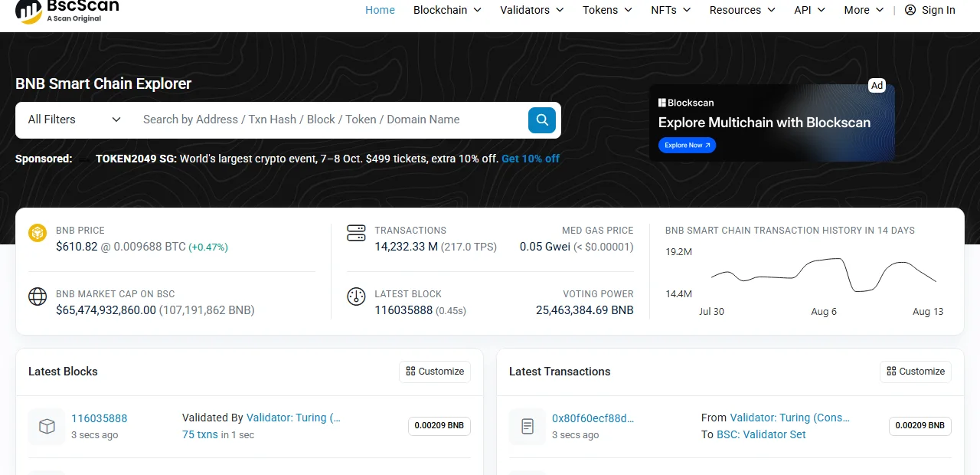980x475 pixels.
Task: Click the Explore Now button in the ad
Action: click(x=687, y=145)
